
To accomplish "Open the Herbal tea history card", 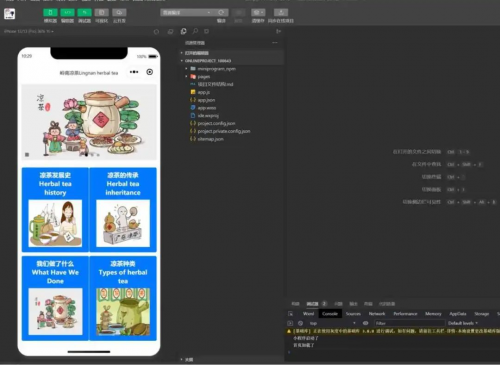I will [x=55, y=209].
